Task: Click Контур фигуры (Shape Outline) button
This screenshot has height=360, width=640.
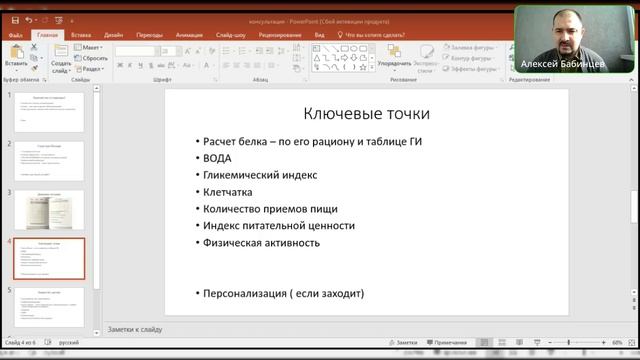Action: coord(468,58)
